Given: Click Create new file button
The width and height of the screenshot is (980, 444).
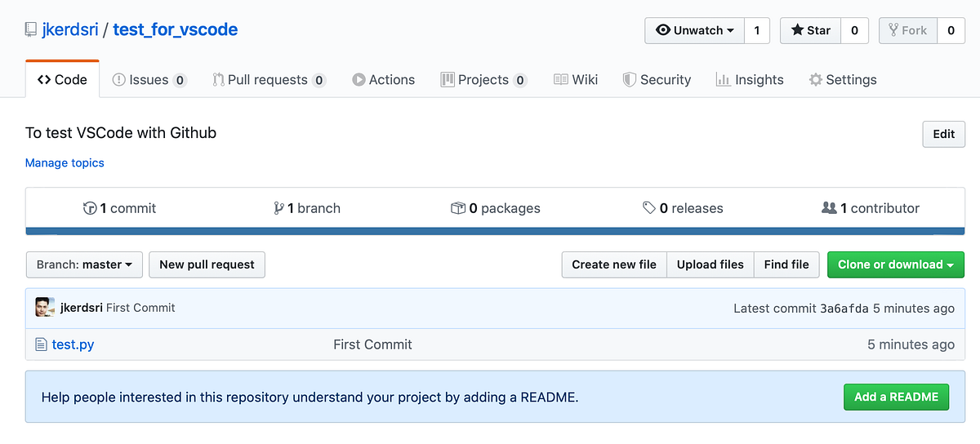Looking at the screenshot, I should [614, 264].
